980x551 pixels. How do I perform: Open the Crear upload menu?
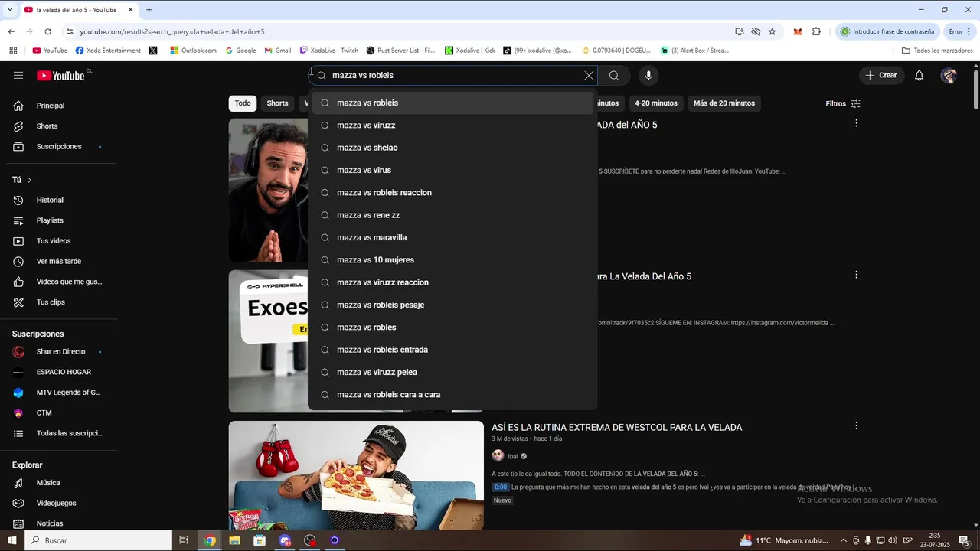(881, 75)
